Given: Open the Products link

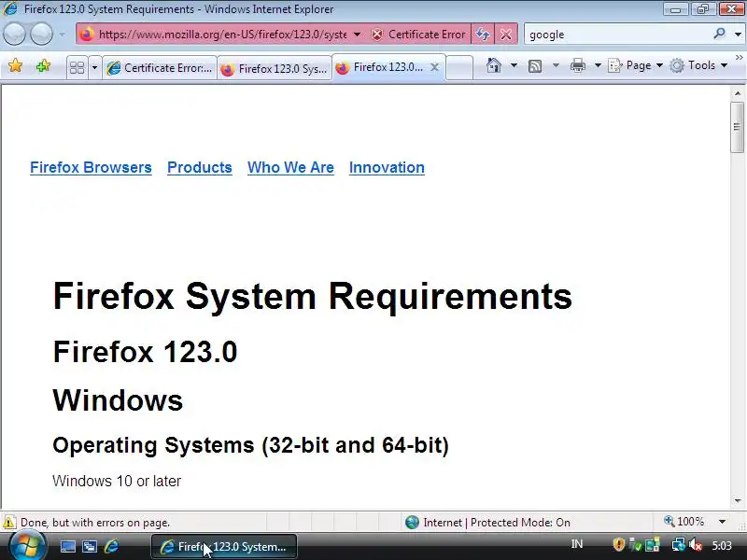Looking at the screenshot, I should (200, 168).
